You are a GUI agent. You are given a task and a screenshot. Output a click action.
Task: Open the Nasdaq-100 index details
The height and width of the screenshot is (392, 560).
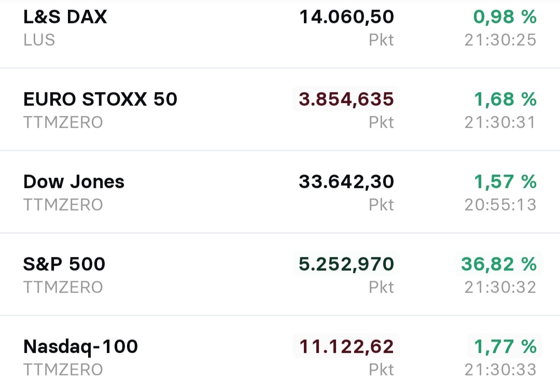tap(82, 346)
